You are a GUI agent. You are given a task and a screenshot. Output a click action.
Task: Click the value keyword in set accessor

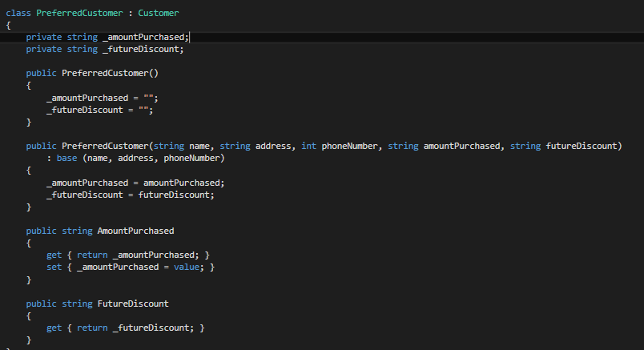pyautogui.click(x=186, y=267)
